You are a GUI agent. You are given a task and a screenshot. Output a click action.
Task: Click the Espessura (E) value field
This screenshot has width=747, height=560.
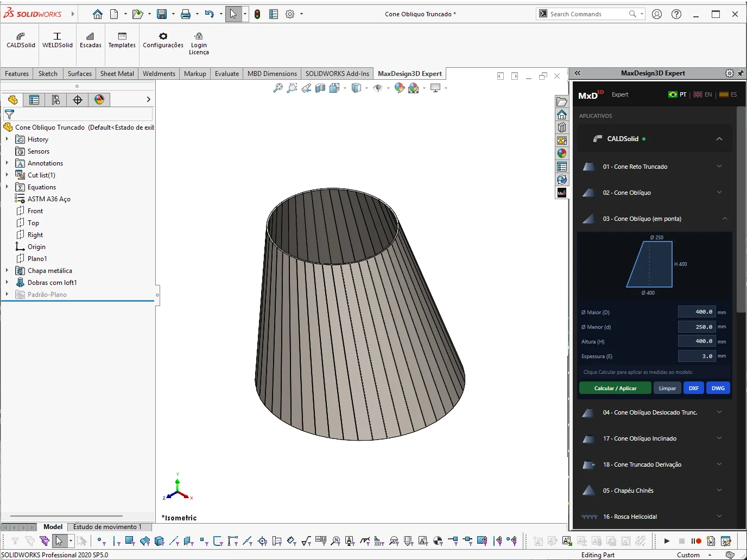(697, 356)
